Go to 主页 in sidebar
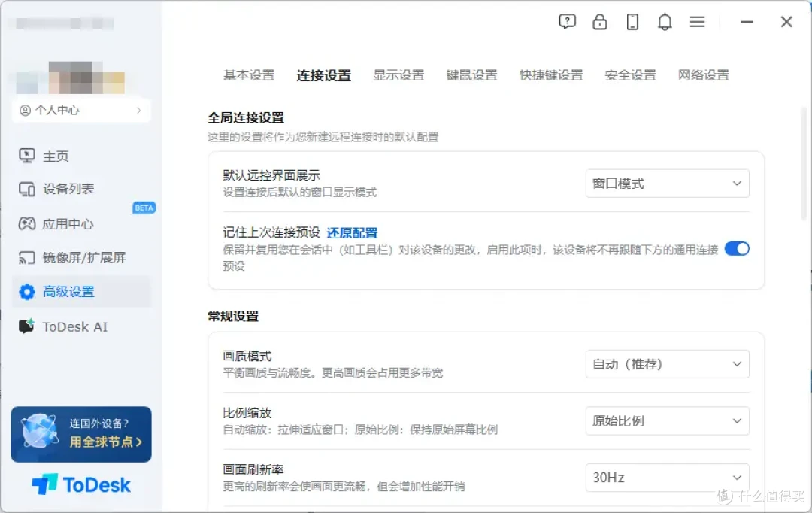812x513 pixels. (56, 156)
